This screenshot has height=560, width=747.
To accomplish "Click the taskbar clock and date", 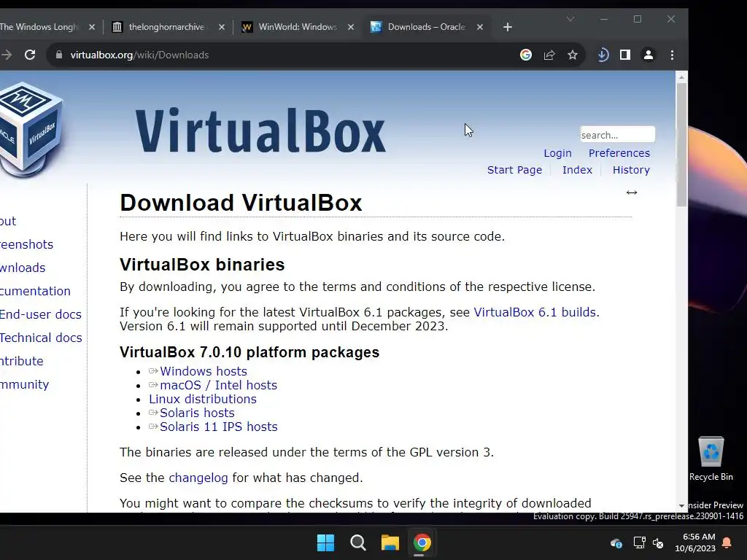I will 695,542.
